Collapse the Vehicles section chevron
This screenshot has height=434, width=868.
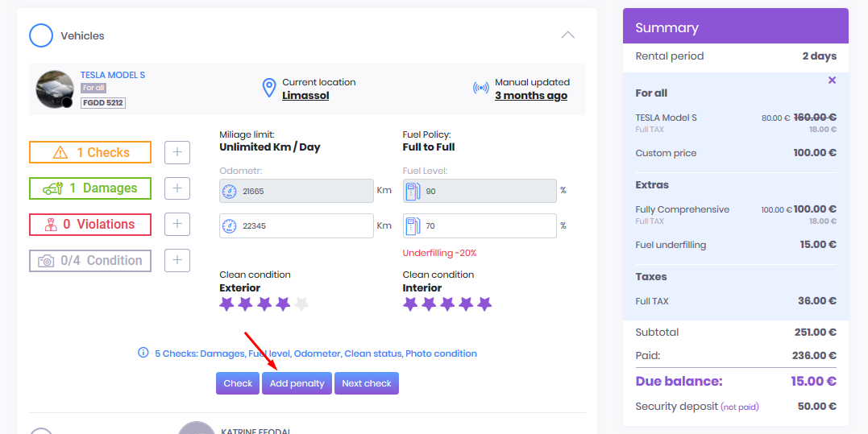(x=568, y=35)
